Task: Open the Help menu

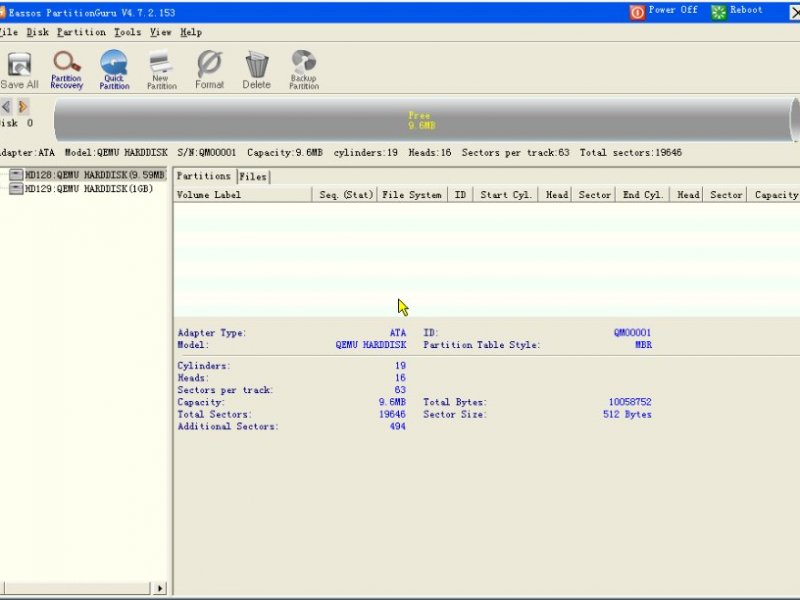Action: (191, 32)
